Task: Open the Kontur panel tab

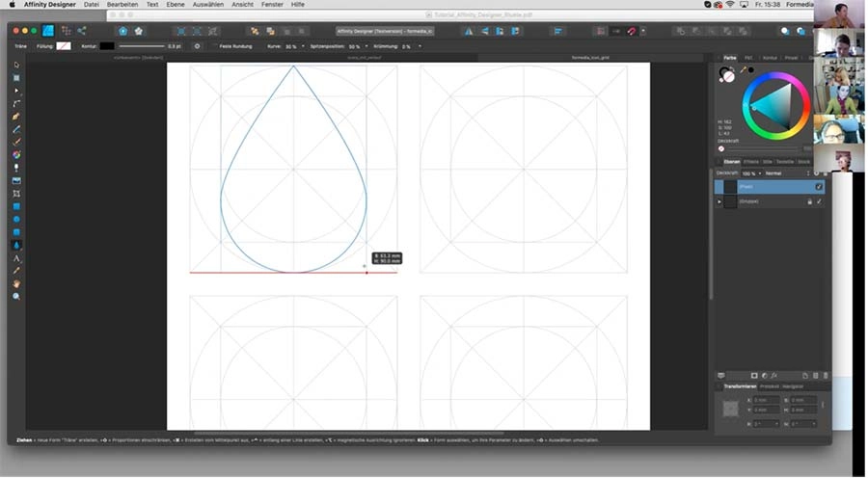Action: point(770,58)
